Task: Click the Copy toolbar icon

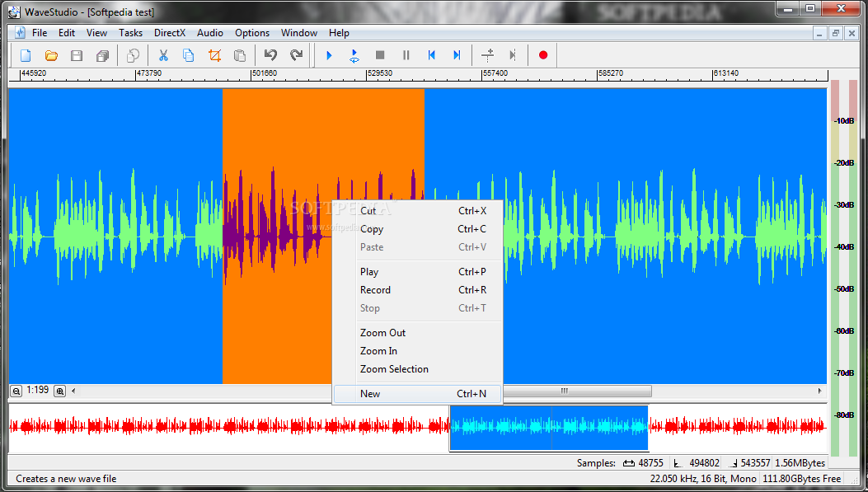Action: pyautogui.click(x=189, y=55)
